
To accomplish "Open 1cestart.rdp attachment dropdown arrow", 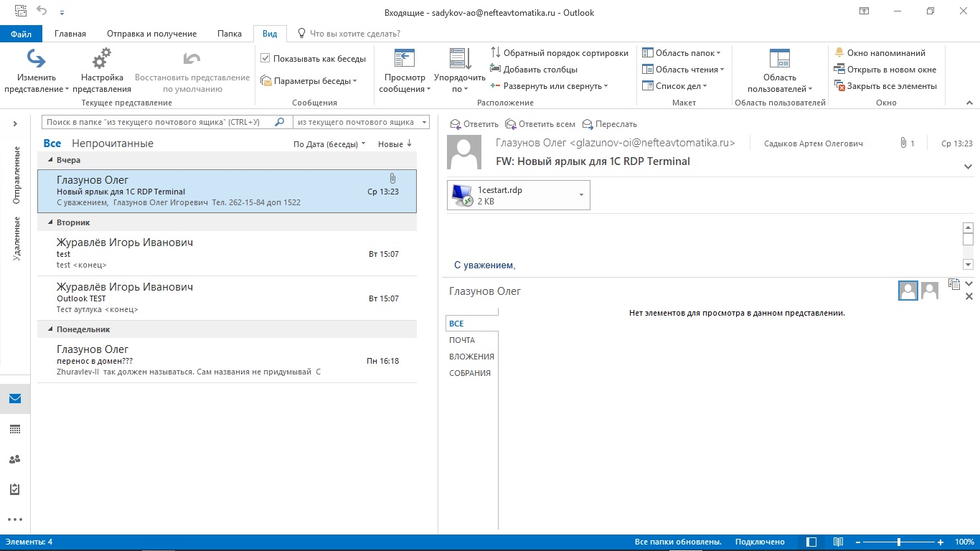I will [580, 194].
